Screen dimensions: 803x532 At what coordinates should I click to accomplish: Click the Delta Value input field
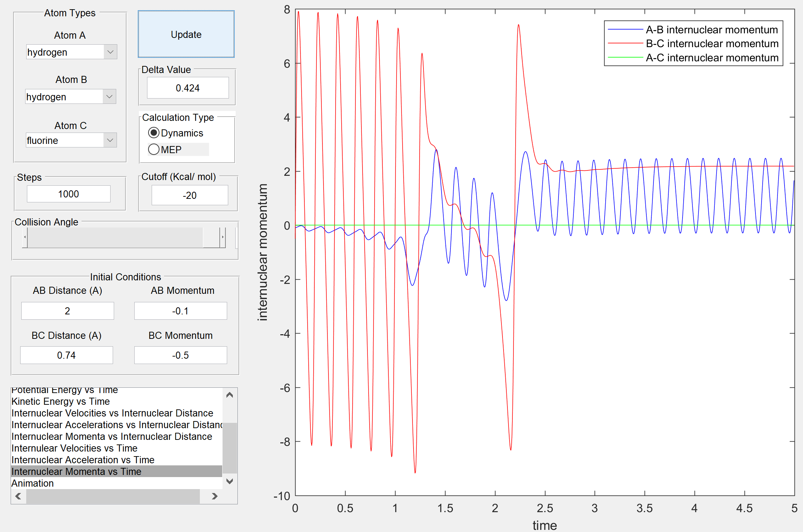point(188,88)
